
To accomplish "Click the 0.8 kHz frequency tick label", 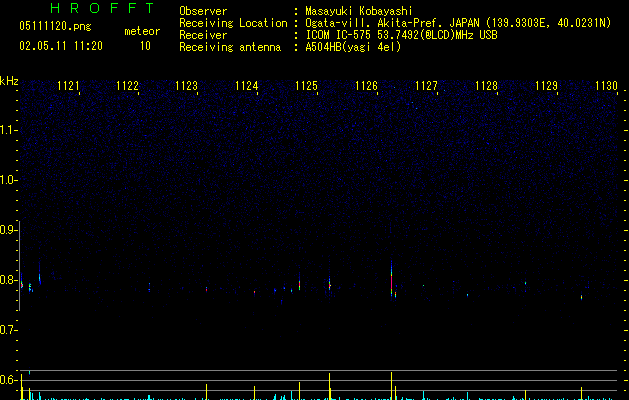I will coord(8,280).
